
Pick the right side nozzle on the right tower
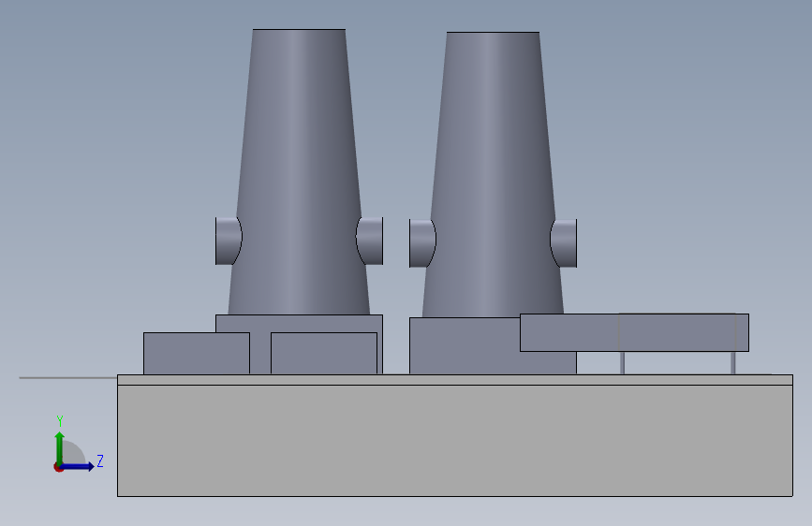[x=564, y=243]
